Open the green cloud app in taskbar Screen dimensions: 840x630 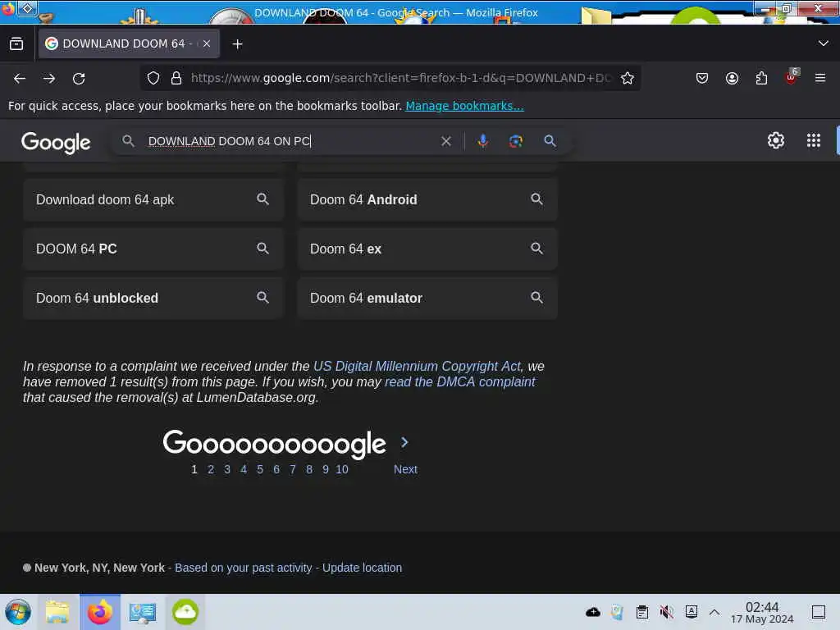(x=185, y=612)
